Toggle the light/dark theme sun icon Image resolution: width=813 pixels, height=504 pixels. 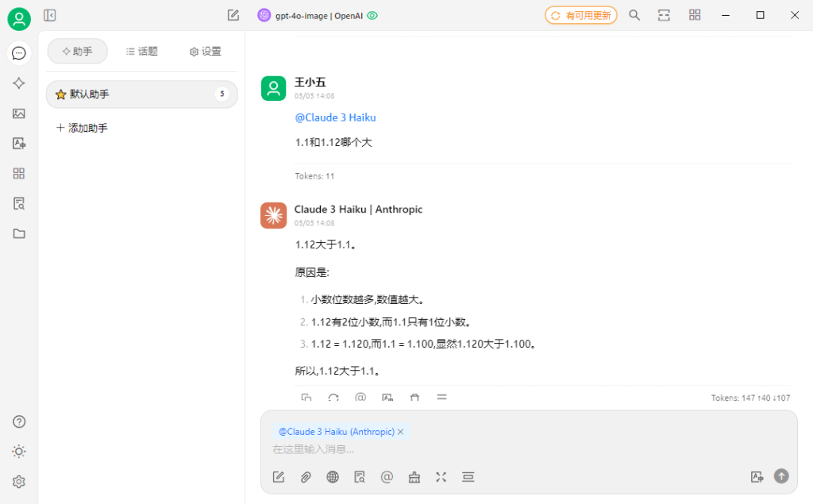[19, 451]
